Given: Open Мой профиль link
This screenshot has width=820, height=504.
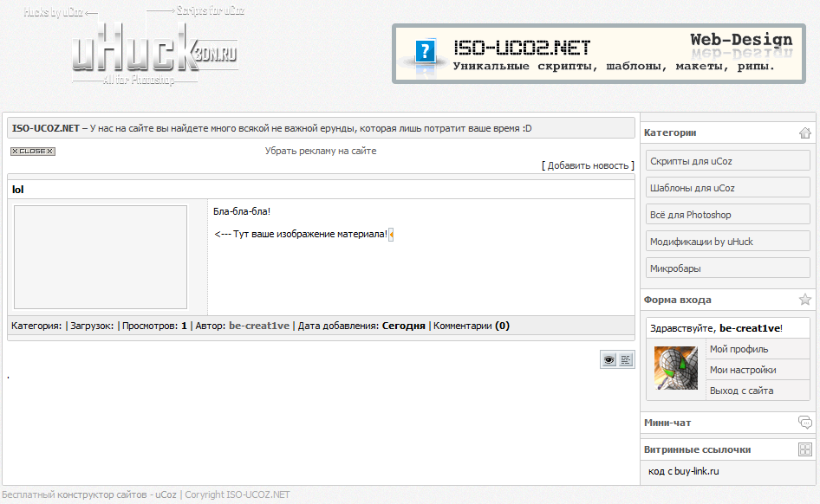Looking at the screenshot, I should [x=739, y=349].
